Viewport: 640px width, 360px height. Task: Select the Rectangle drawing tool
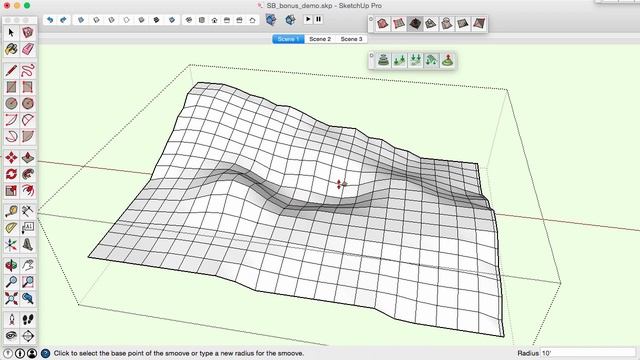tap(11, 87)
